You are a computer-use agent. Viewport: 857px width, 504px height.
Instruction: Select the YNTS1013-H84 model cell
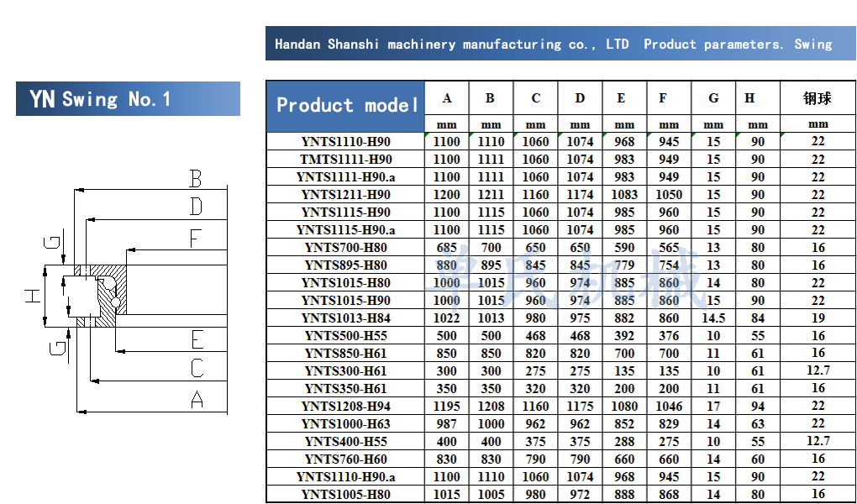click(346, 318)
